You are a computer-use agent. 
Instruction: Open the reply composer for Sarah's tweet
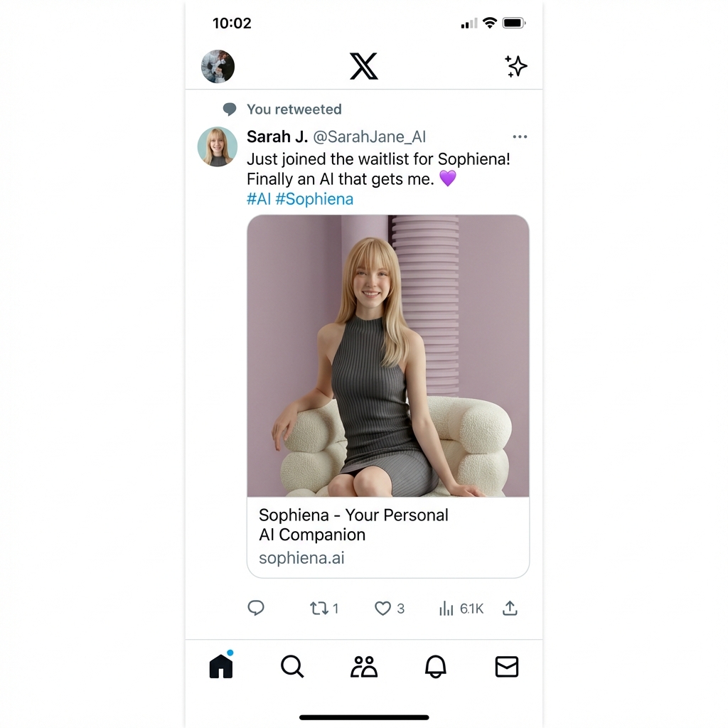[x=256, y=609]
